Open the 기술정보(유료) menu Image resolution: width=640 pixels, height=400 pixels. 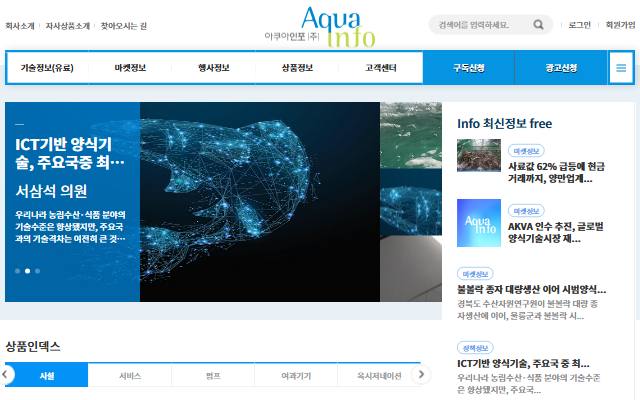[47, 68]
